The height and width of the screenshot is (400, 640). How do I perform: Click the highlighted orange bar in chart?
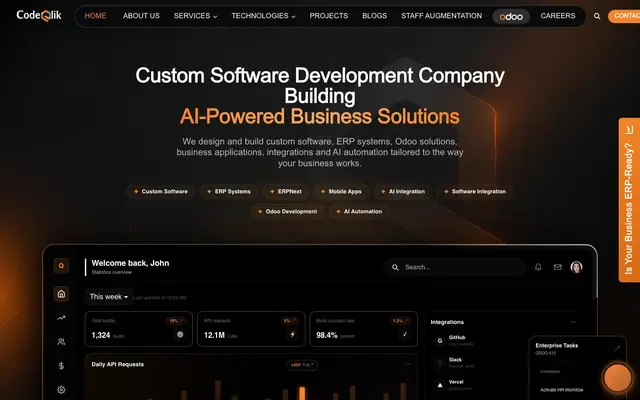click(302, 393)
